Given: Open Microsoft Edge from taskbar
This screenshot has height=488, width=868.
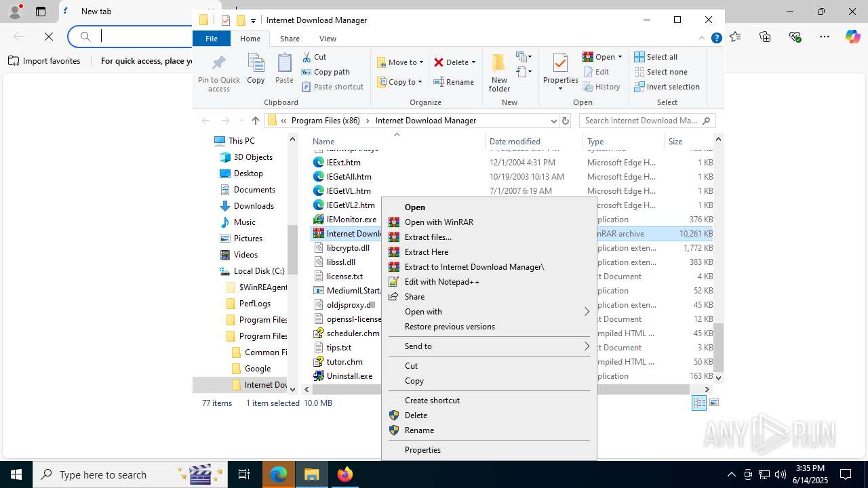Looking at the screenshot, I should (x=279, y=474).
